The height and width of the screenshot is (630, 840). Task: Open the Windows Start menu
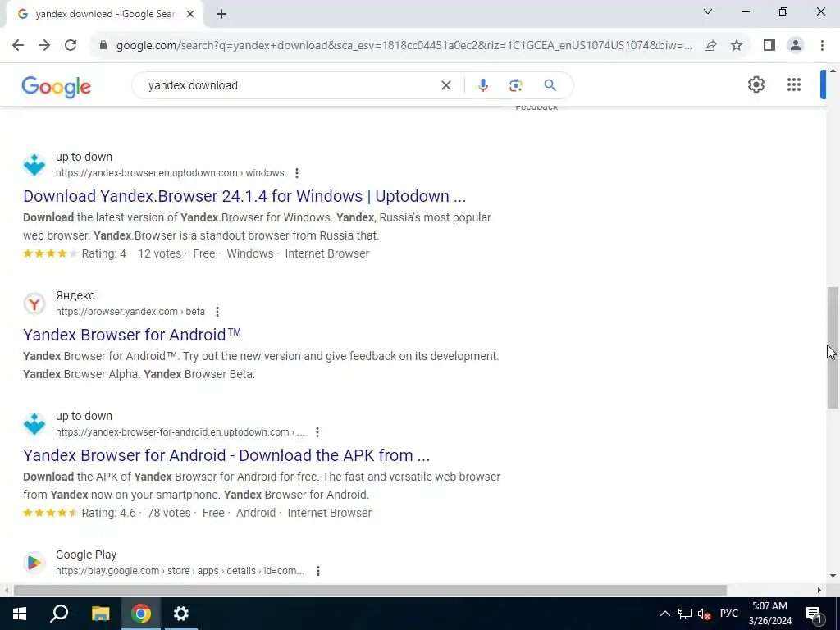20,614
